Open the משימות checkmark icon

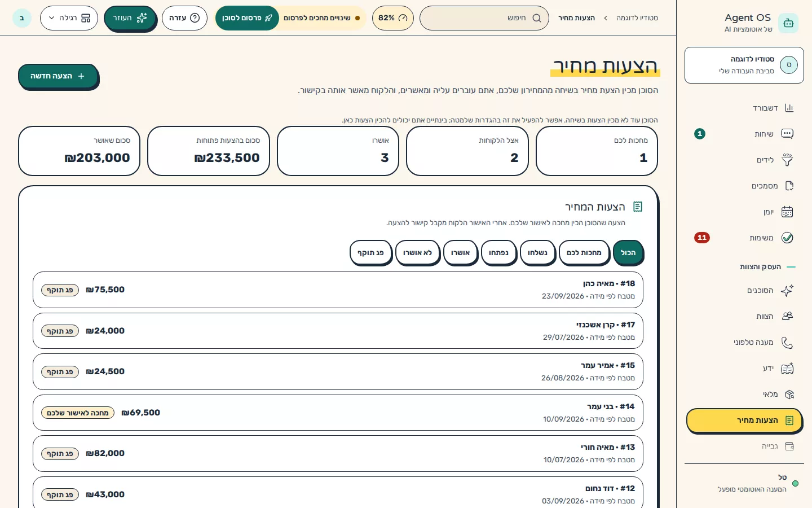click(787, 238)
